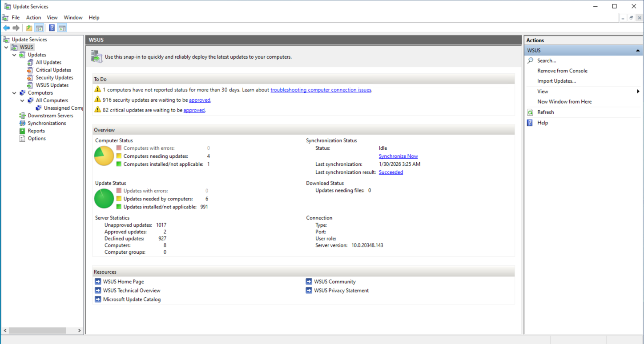
Task: Click the Show/Hide Console Tree toolbar icon
Action: click(39, 28)
